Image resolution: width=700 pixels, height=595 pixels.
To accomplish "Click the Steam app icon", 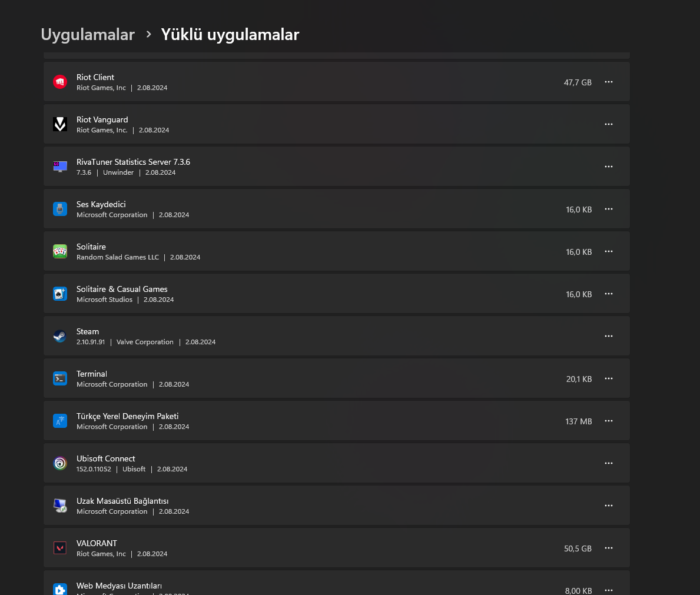I will [x=60, y=336].
